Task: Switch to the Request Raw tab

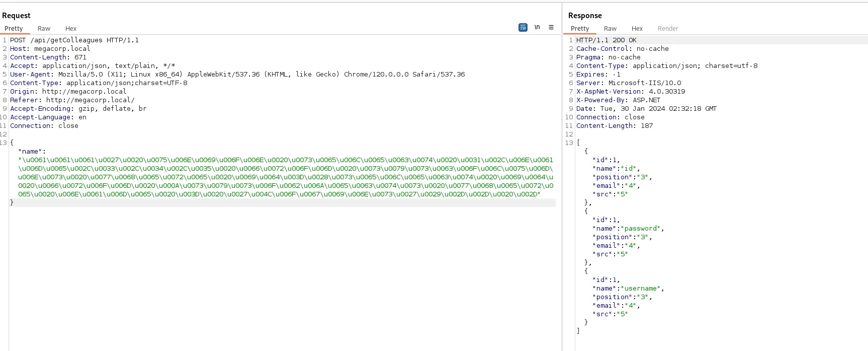Action: [x=44, y=29]
